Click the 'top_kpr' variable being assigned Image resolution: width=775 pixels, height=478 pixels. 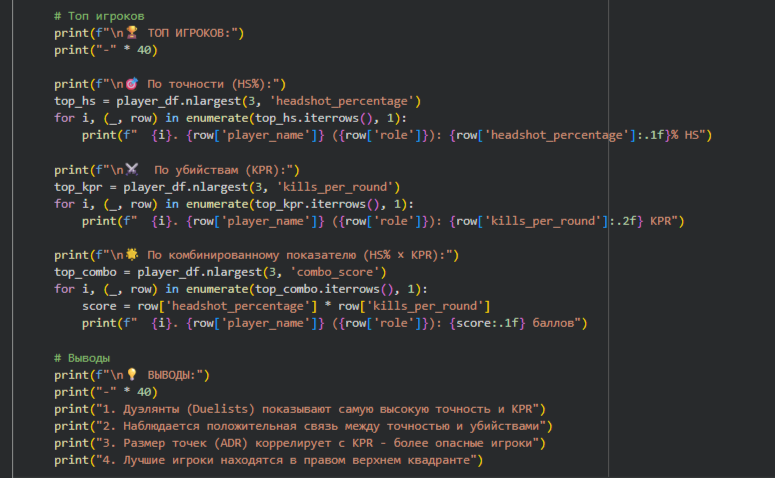(78, 187)
